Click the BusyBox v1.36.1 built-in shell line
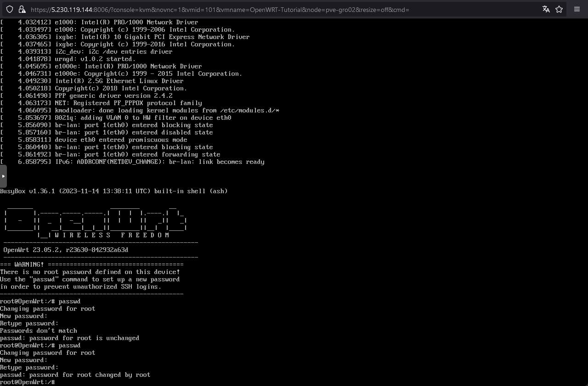The image size is (588, 386). point(114,191)
